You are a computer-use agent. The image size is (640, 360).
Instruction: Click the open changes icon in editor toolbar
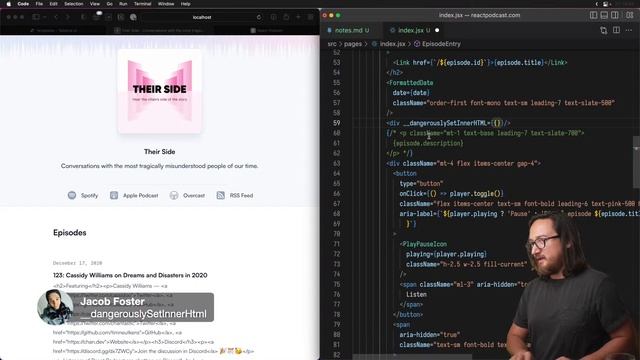point(603,30)
